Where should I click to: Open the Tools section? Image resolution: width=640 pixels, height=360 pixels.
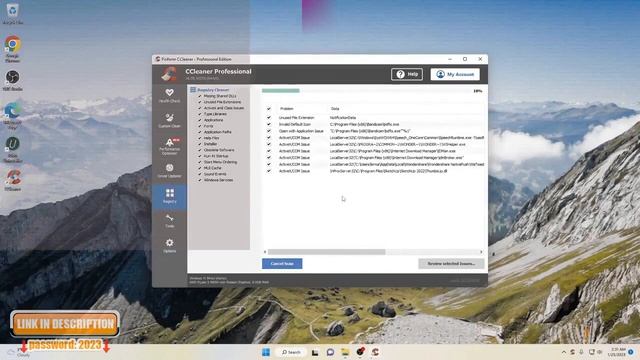click(x=169, y=221)
